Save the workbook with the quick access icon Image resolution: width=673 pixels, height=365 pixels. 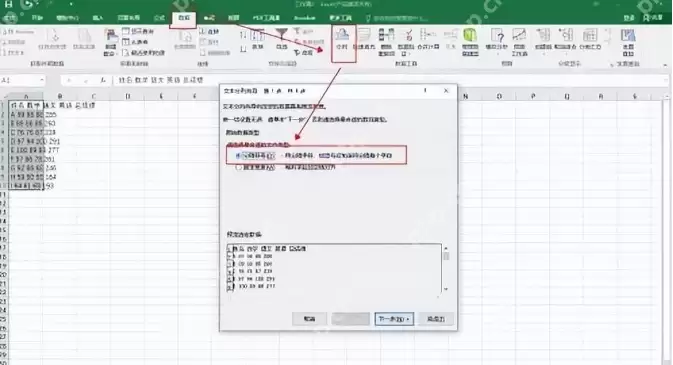coord(8,4)
